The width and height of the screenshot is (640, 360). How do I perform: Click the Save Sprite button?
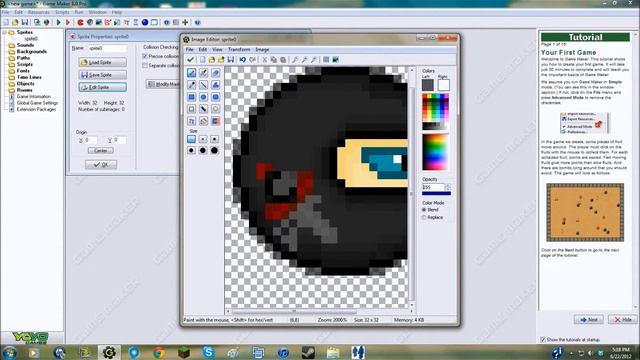pos(102,75)
